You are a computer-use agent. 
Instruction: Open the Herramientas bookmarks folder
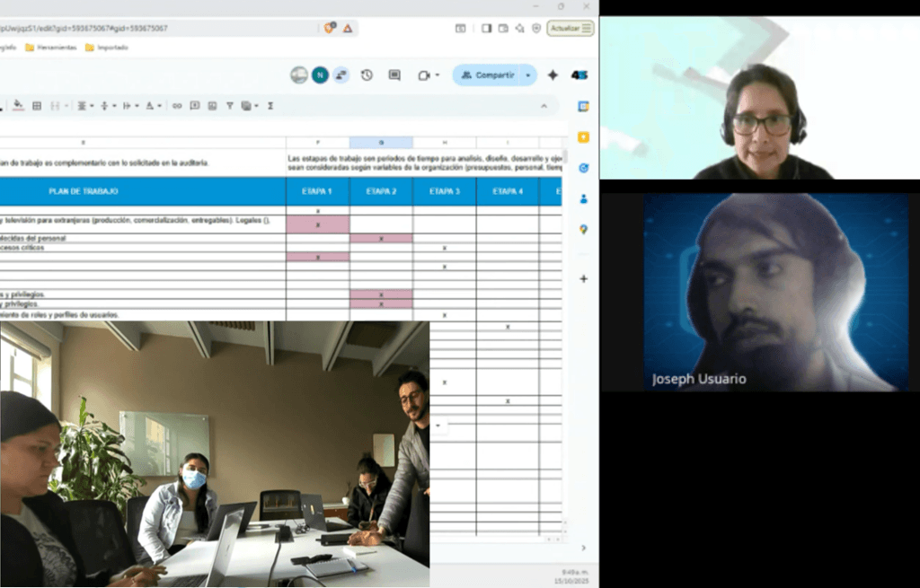point(50,48)
